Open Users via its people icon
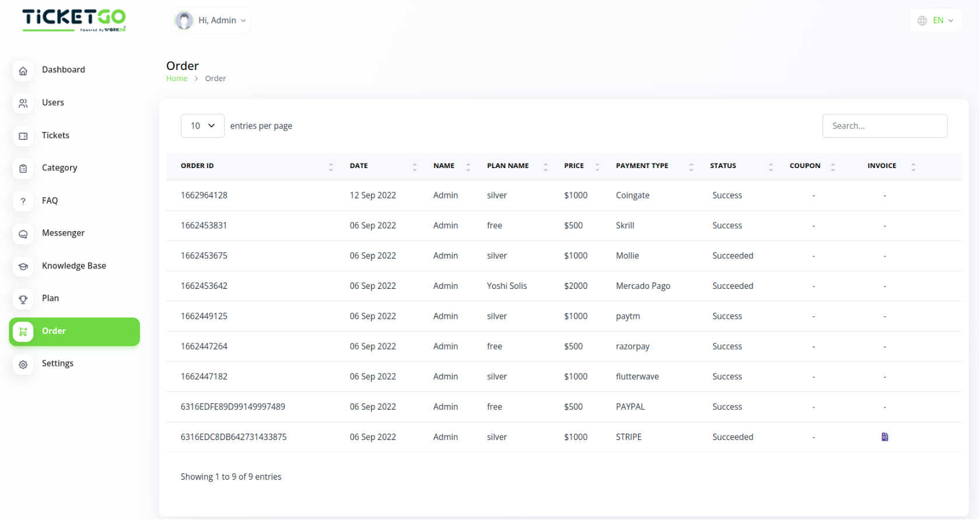 point(23,103)
